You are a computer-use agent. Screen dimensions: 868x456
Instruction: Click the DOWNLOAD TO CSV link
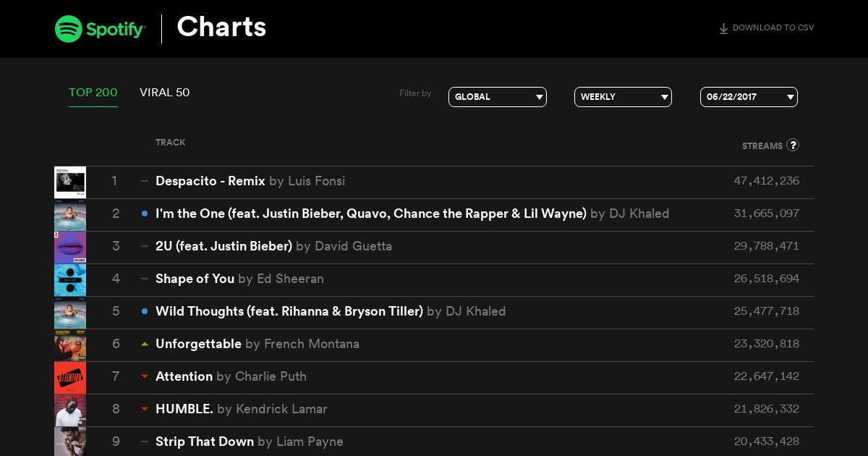[x=766, y=28]
